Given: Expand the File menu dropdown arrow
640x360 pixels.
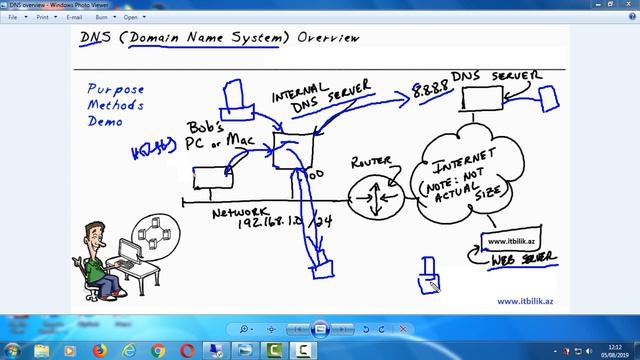Looking at the screenshot, I should point(26,17).
